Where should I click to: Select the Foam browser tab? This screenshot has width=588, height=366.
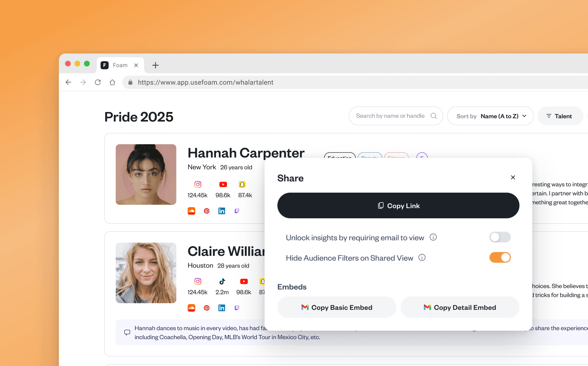120,65
